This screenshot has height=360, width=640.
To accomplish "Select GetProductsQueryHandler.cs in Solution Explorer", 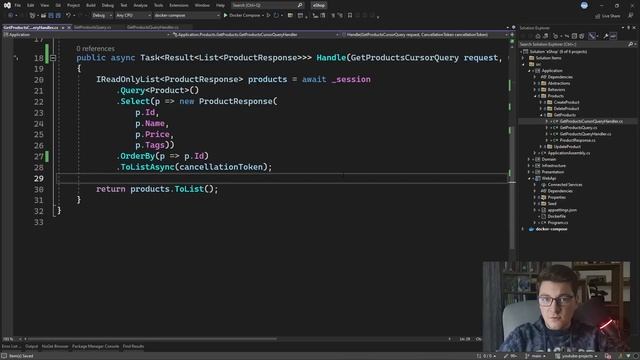I will click(585, 134).
